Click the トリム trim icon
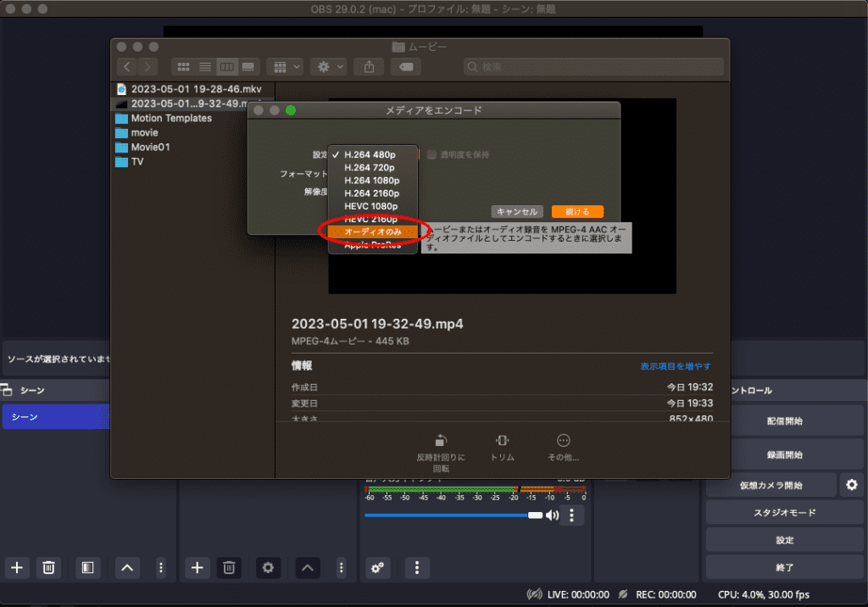 click(x=502, y=440)
